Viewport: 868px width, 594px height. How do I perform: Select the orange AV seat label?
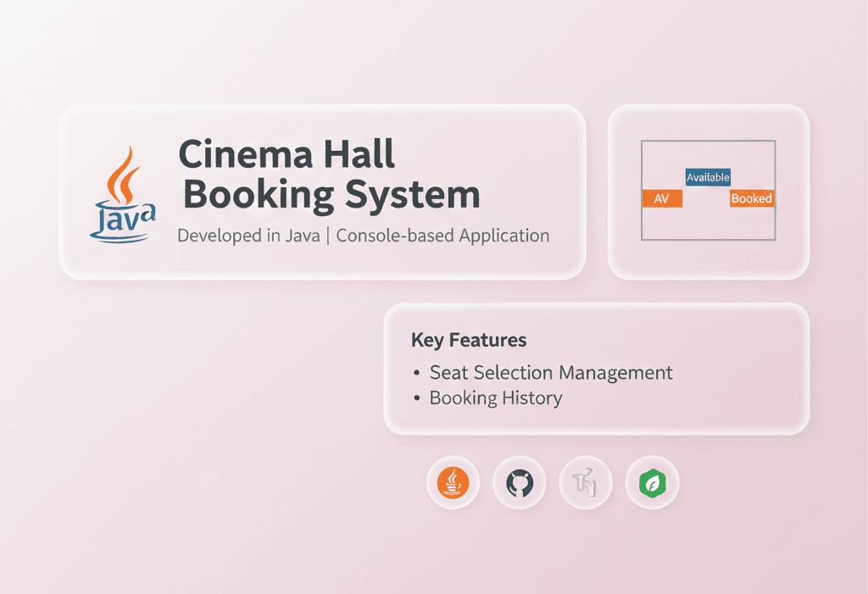tap(662, 198)
